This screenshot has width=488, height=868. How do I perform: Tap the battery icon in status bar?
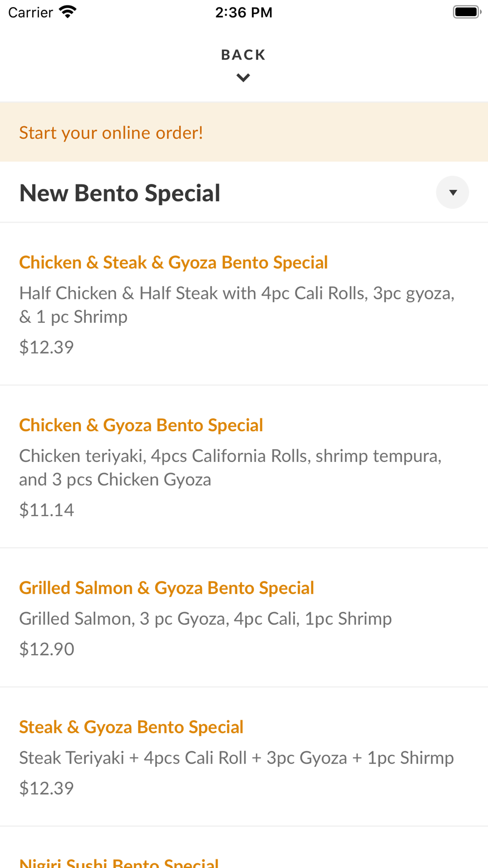pos(466,12)
